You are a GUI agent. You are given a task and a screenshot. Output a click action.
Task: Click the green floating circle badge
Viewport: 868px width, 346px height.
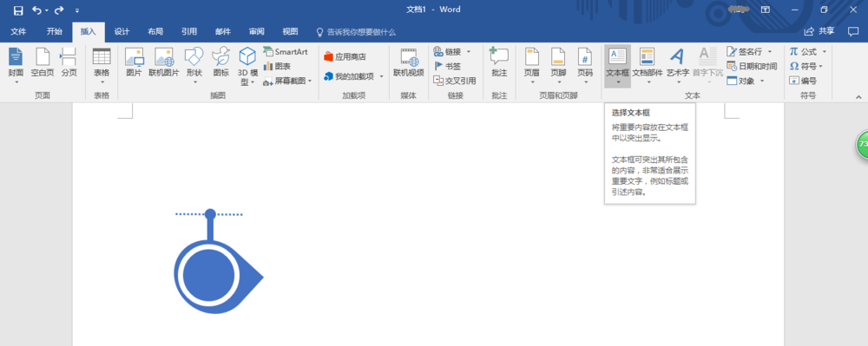tap(863, 144)
